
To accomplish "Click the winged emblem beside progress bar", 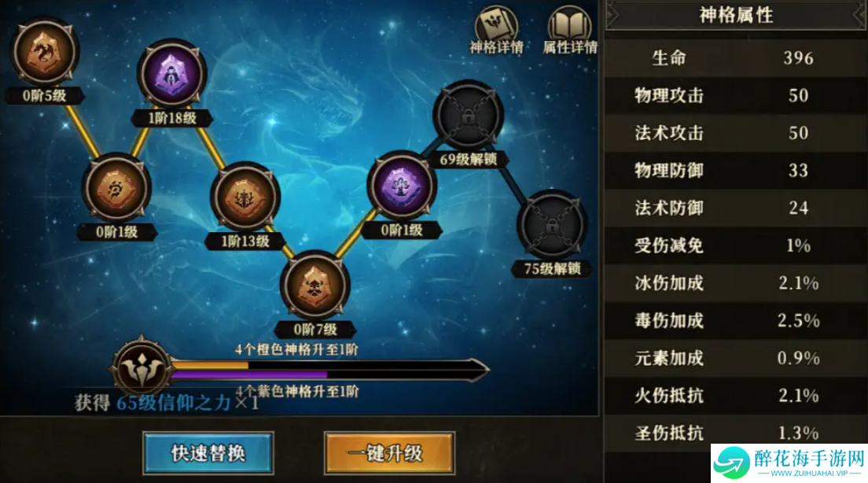I will coord(142,368).
